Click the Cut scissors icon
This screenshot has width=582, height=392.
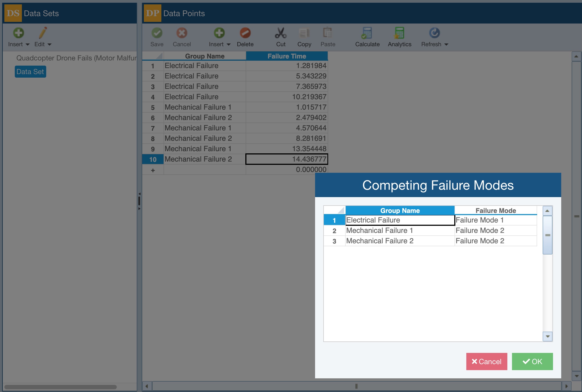(281, 33)
